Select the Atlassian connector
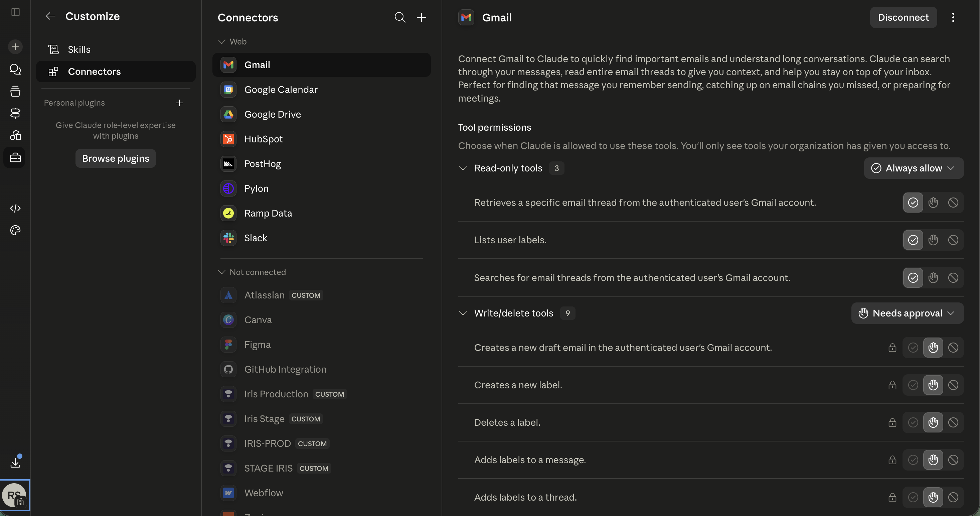The height and width of the screenshot is (516, 980). [321, 295]
